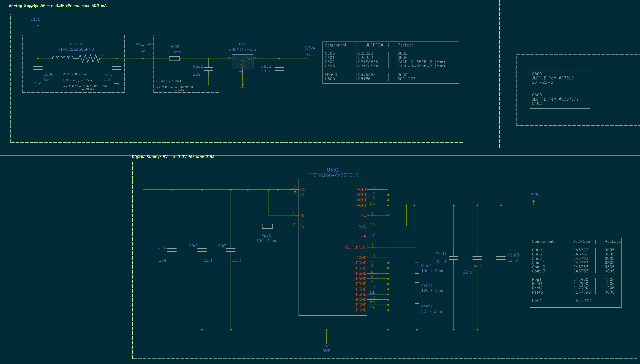This screenshot has width=640, height=364.
Task: Click the 'I_R.max = 500mA' note
Action: point(169,81)
